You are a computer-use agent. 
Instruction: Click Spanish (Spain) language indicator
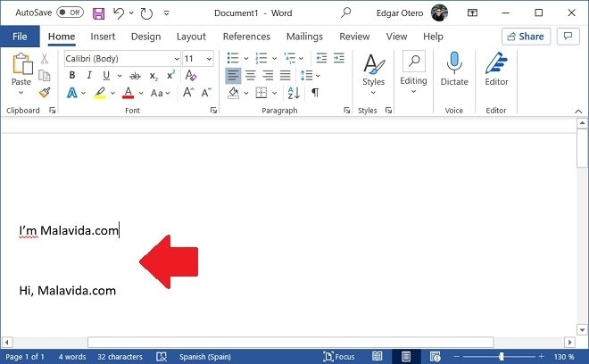pyautogui.click(x=204, y=357)
